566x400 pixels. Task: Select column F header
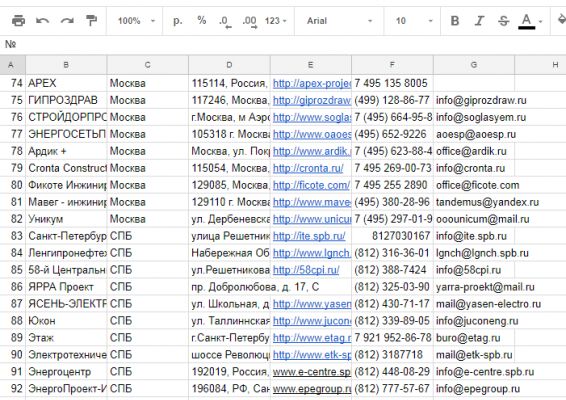pyautogui.click(x=392, y=65)
